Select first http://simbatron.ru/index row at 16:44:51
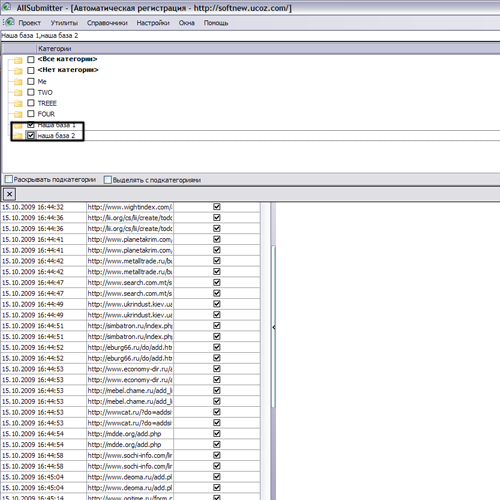Image resolution: width=500 pixels, height=500 pixels. pyautogui.click(x=130, y=326)
